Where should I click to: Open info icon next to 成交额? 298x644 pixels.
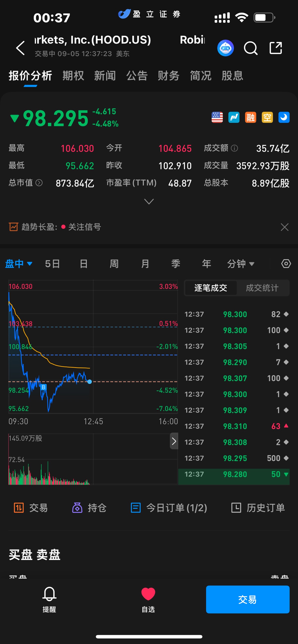(234, 148)
